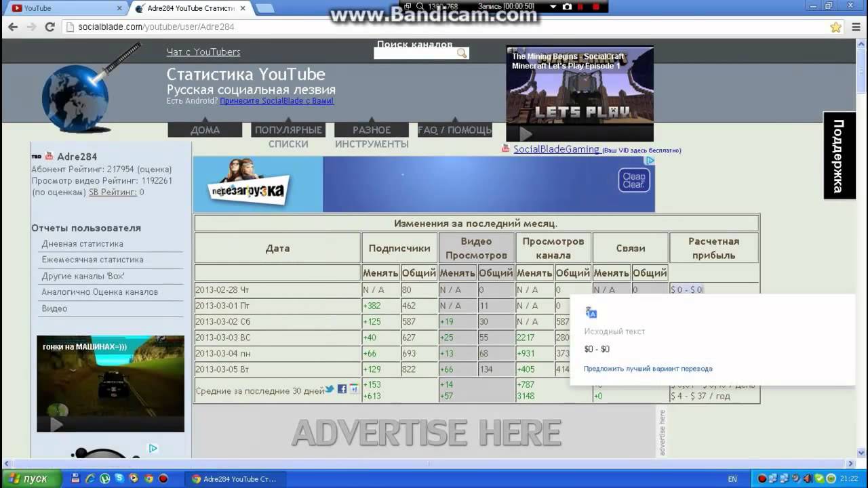The image size is (868, 488).
Task: Click the Bandicam dropdown arrow
Action: coord(553,6)
